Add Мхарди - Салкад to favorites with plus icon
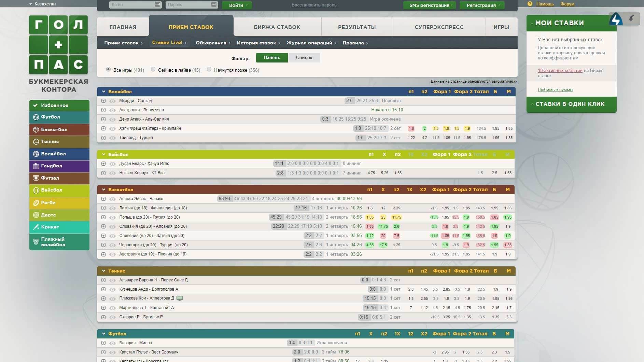 (103, 101)
